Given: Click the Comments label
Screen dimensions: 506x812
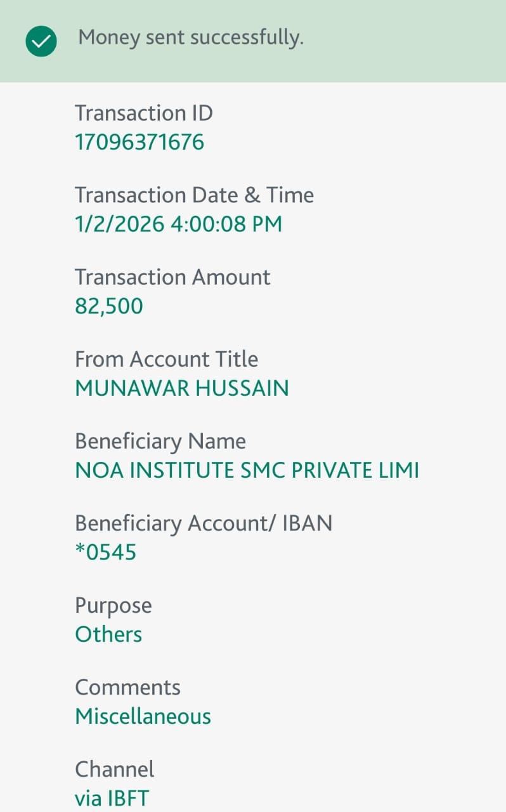Looking at the screenshot, I should (x=127, y=688).
